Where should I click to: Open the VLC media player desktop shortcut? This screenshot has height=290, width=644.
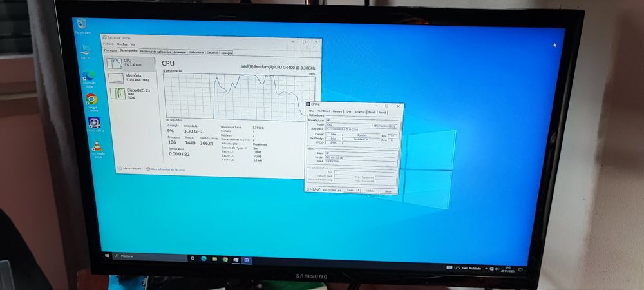(x=97, y=150)
